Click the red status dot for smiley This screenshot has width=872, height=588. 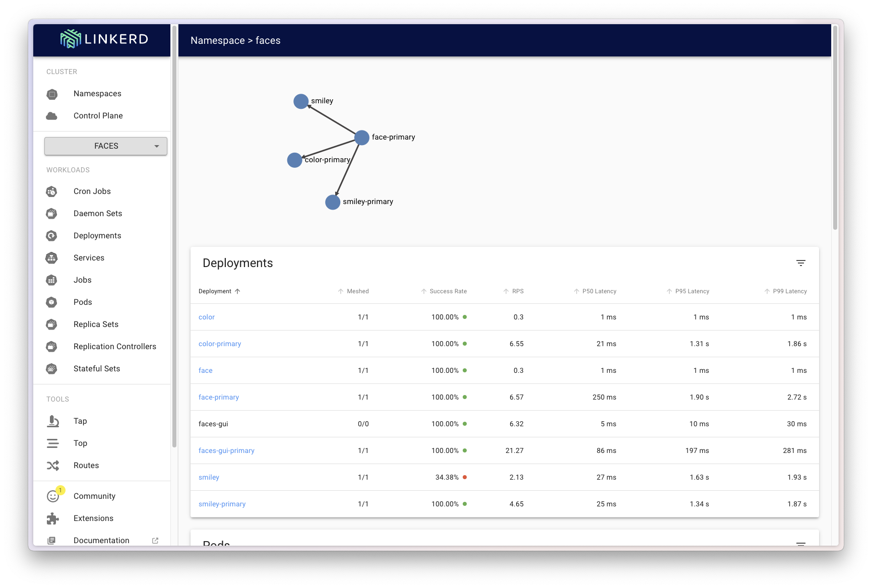[465, 477]
